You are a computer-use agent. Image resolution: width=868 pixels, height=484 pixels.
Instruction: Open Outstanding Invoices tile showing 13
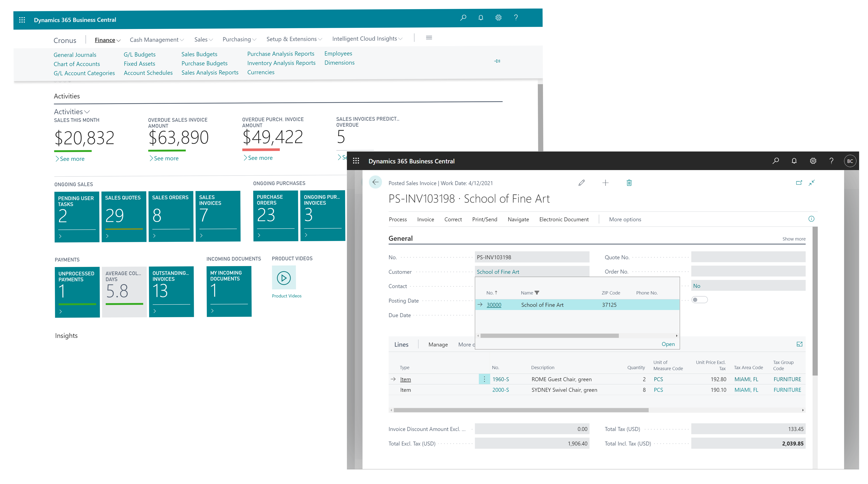(x=171, y=292)
